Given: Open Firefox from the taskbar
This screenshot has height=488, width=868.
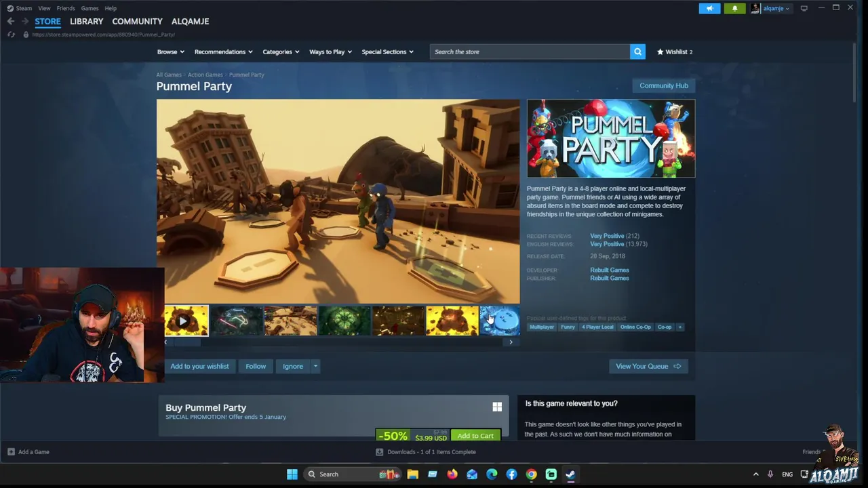Looking at the screenshot, I should [452, 474].
